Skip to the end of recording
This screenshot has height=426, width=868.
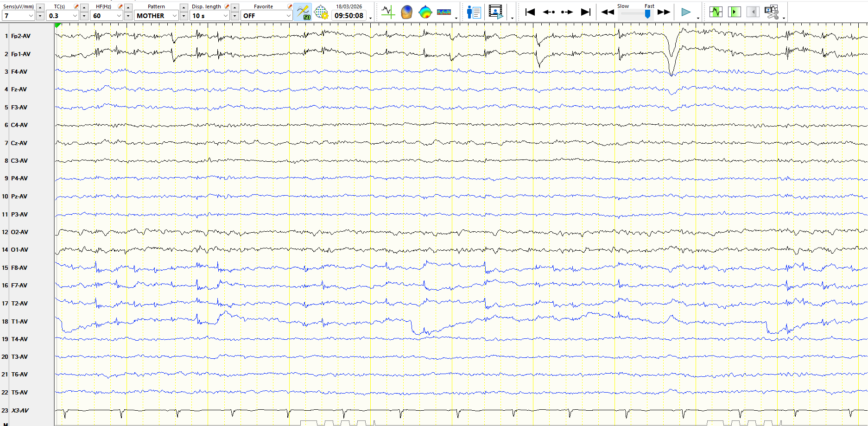(x=586, y=12)
